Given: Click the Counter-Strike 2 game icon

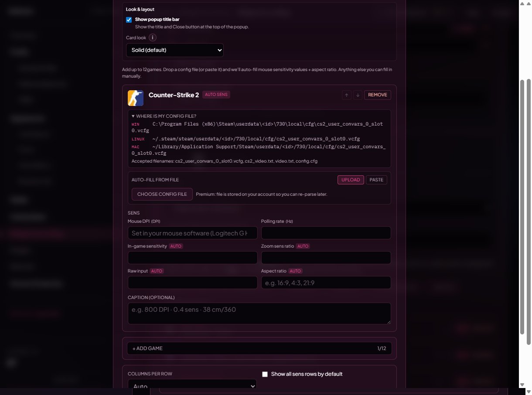Looking at the screenshot, I should tap(136, 98).
